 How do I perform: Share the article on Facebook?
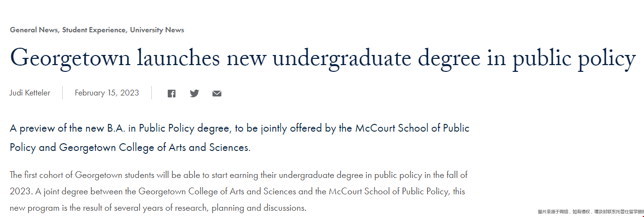(x=172, y=94)
